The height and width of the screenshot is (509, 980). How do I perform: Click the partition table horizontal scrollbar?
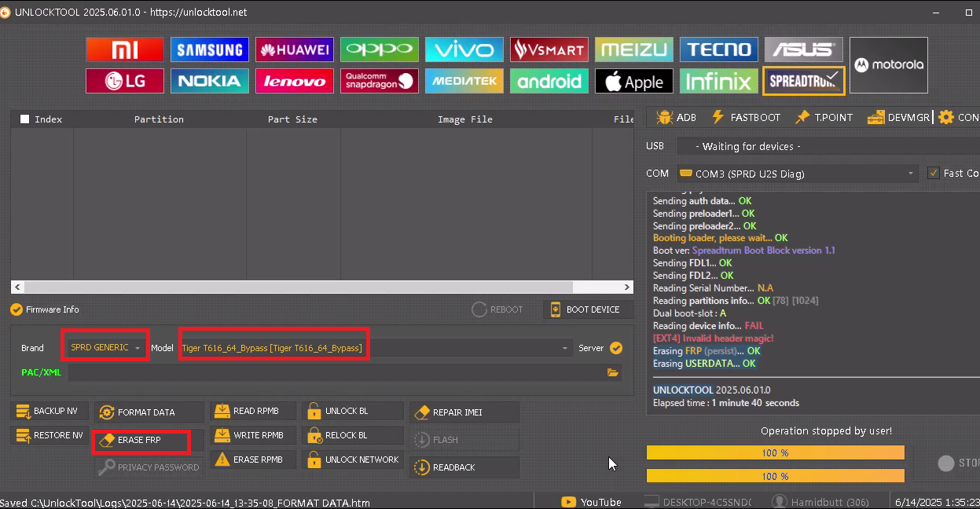(299, 287)
